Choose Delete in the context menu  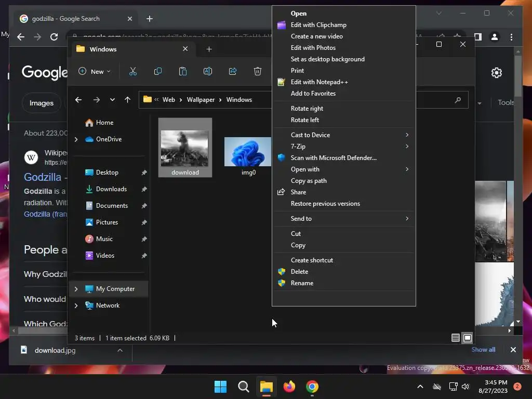(344, 272)
